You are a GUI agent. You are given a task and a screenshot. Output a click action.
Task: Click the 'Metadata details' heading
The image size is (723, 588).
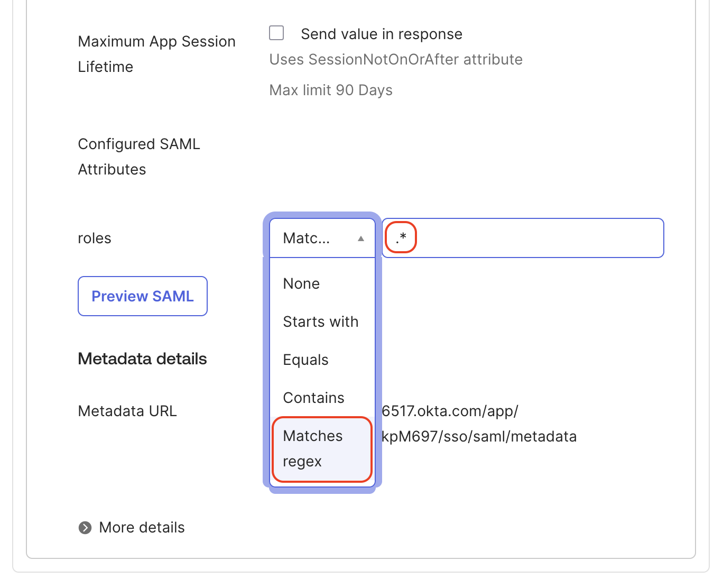point(142,359)
